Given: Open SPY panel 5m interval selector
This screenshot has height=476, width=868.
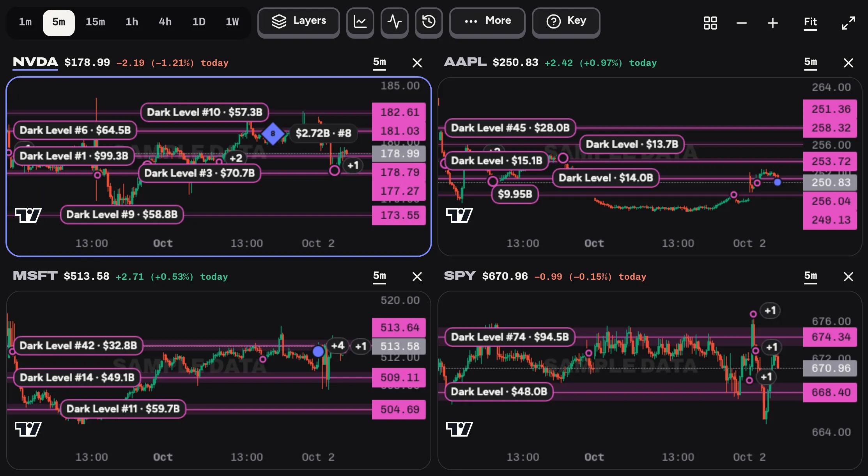Looking at the screenshot, I should [811, 276].
